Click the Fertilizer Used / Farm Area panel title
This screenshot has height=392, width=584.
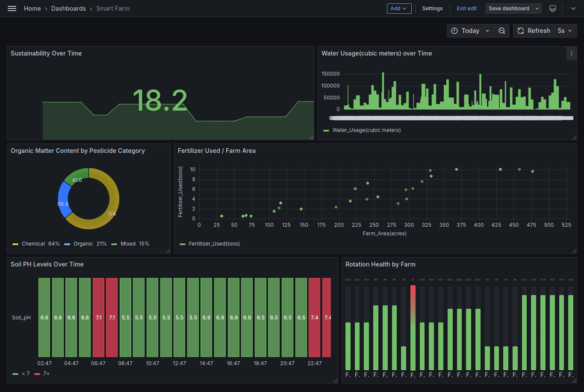click(x=217, y=151)
